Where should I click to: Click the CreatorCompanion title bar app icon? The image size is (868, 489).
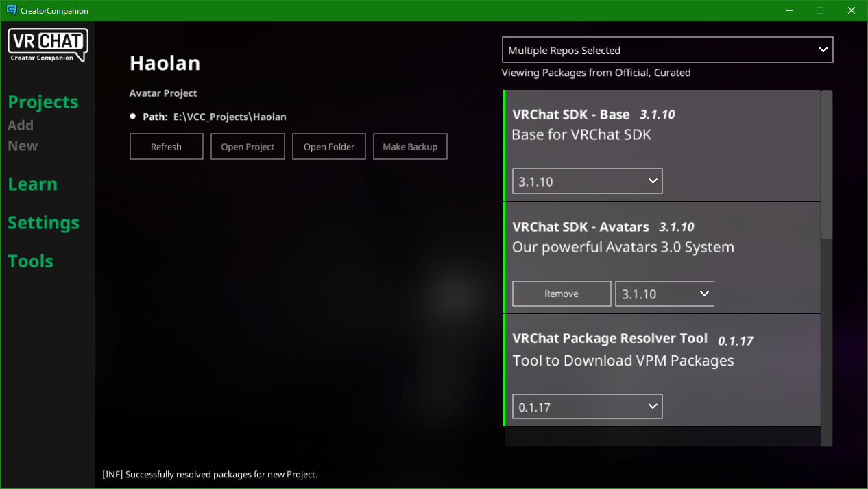[x=12, y=10]
